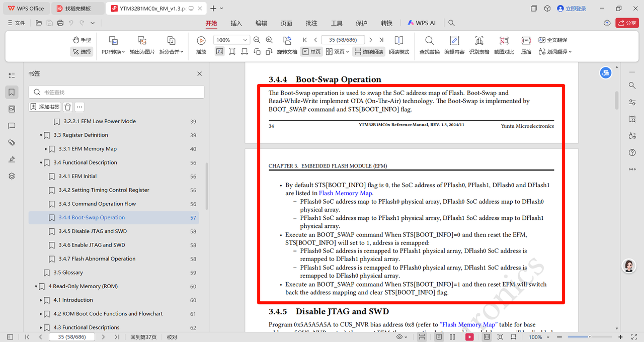644x342 pixels.
Task: Toggle the bookmark panel icon in sidebar
Action: [x=12, y=92]
